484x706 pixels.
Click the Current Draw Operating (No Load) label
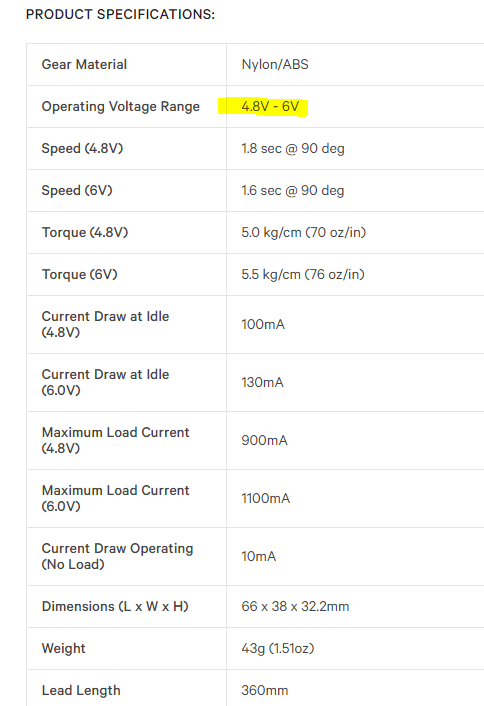(x=118, y=556)
